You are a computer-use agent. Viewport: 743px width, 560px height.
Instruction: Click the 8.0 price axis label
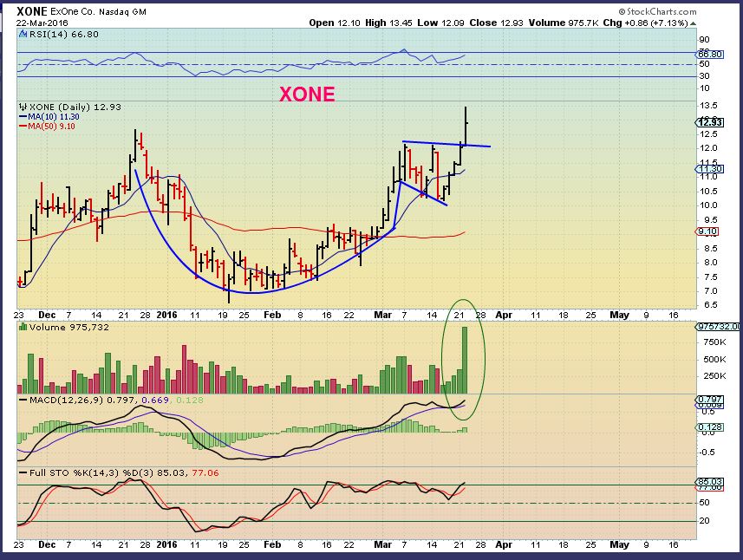710,263
